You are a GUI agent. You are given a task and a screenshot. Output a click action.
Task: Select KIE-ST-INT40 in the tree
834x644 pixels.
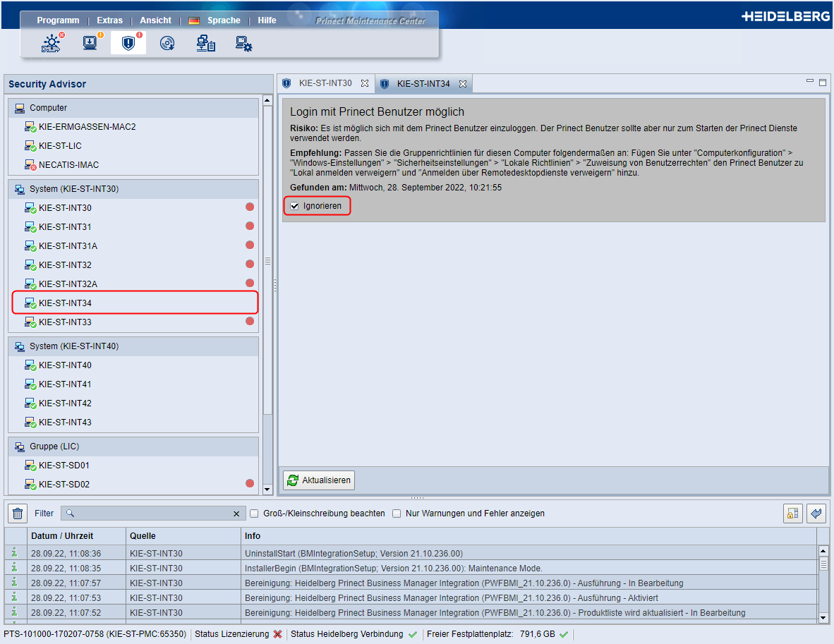click(65, 365)
